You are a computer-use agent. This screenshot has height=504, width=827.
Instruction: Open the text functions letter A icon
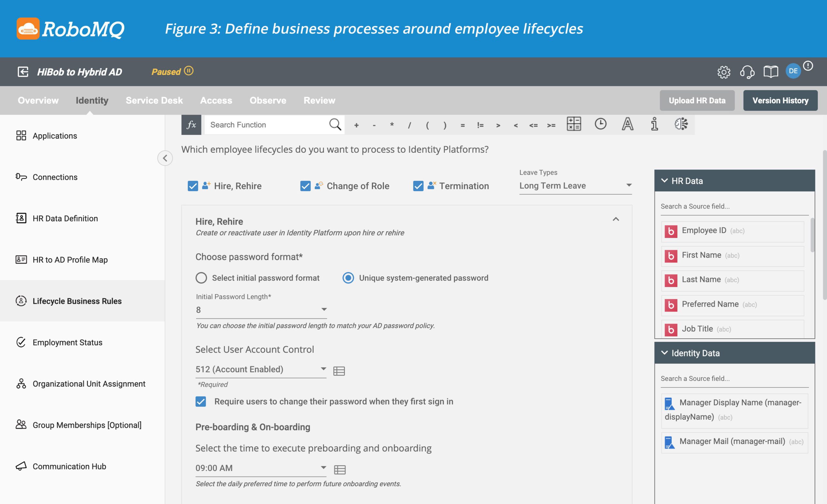[x=627, y=124]
